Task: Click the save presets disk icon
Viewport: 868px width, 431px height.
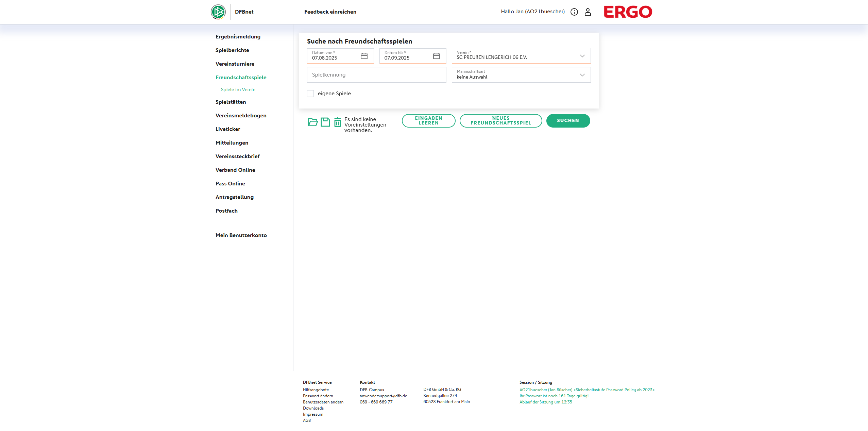Action: (x=325, y=122)
